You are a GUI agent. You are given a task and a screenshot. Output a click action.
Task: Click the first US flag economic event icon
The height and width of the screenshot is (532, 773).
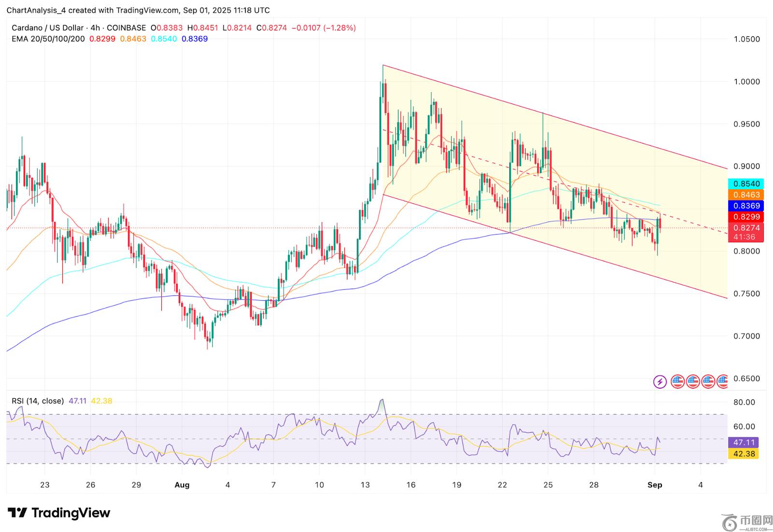(677, 382)
